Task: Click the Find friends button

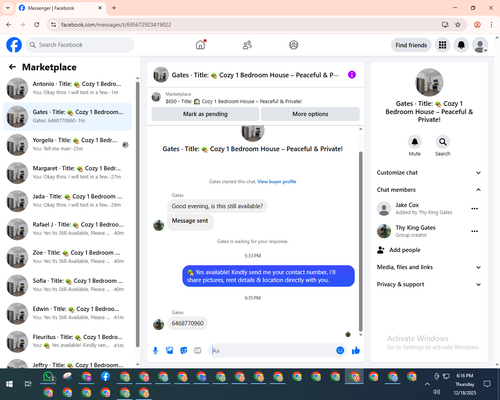Action: [411, 45]
